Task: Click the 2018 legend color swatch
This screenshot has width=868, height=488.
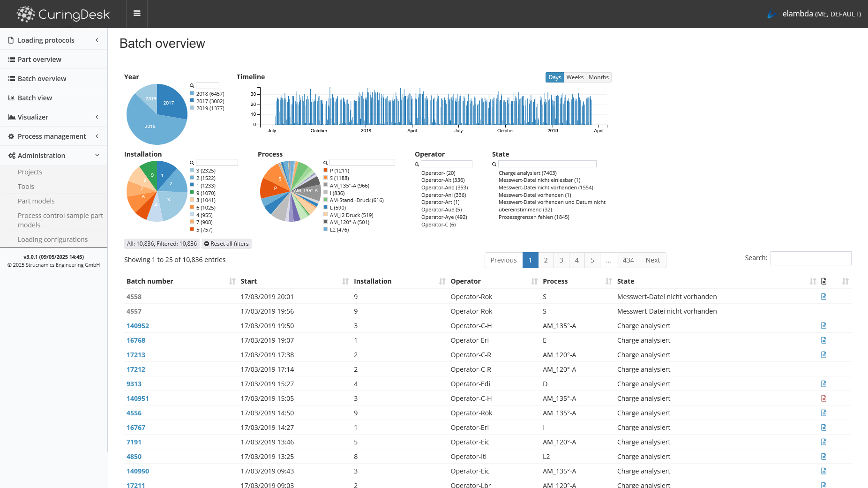Action: 192,94
